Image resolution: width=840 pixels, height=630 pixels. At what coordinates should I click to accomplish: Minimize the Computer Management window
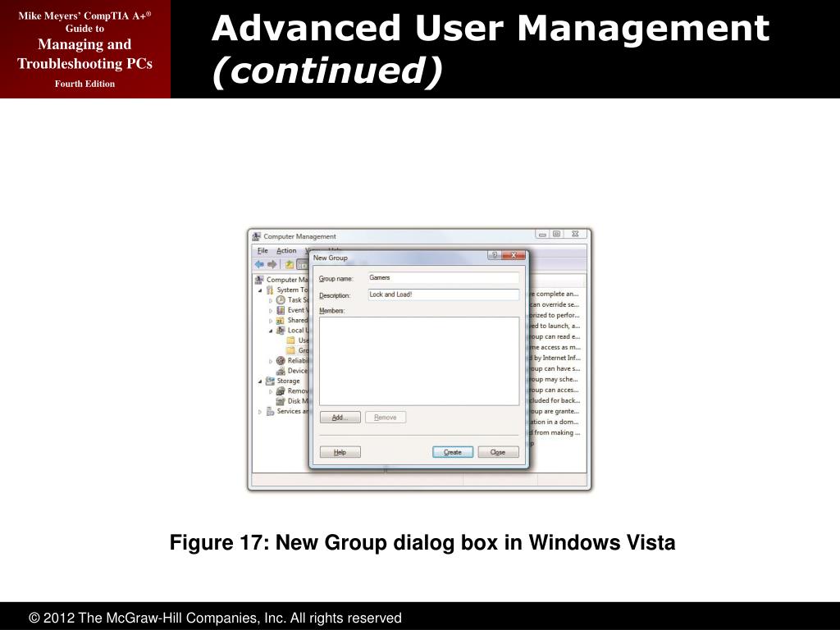pyautogui.click(x=542, y=234)
